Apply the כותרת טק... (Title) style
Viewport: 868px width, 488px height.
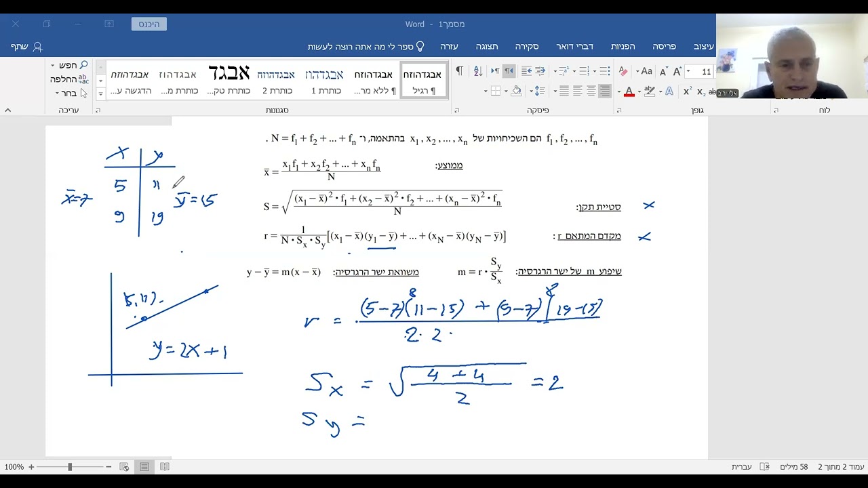(229, 81)
